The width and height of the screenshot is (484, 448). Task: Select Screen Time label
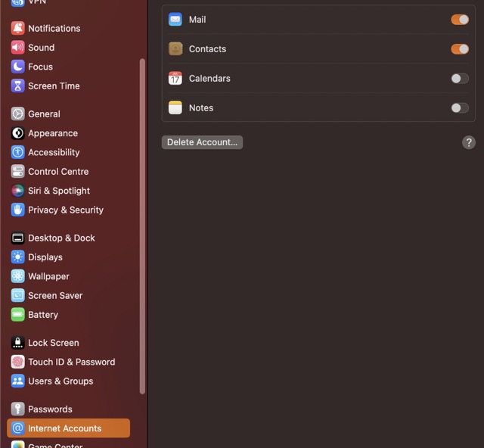pyautogui.click(x=54, y=86)
